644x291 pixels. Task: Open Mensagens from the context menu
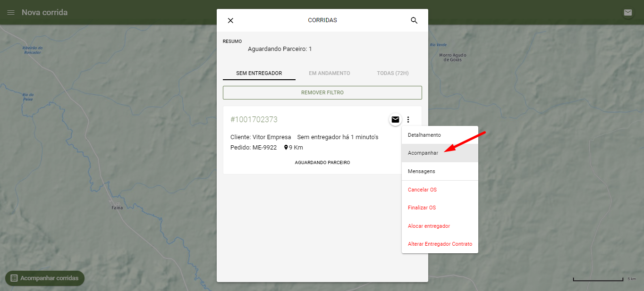click(440, 171)
